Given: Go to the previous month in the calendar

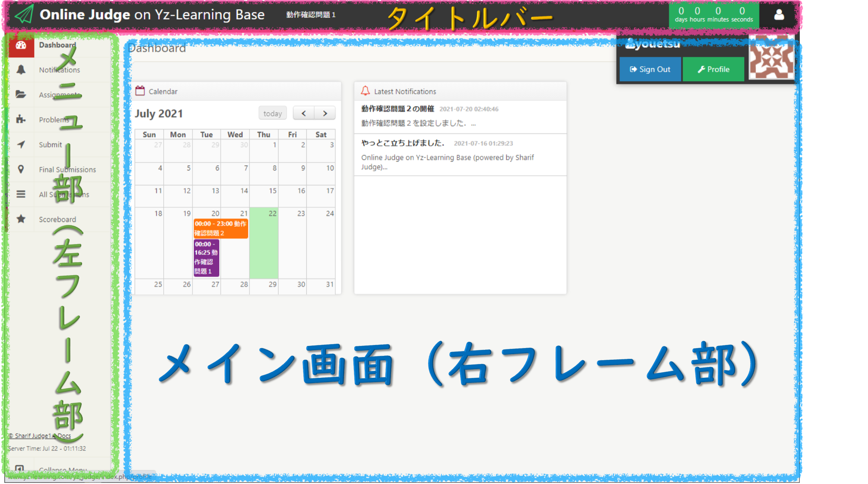Looking at the screenshot, I should point(304,113).
